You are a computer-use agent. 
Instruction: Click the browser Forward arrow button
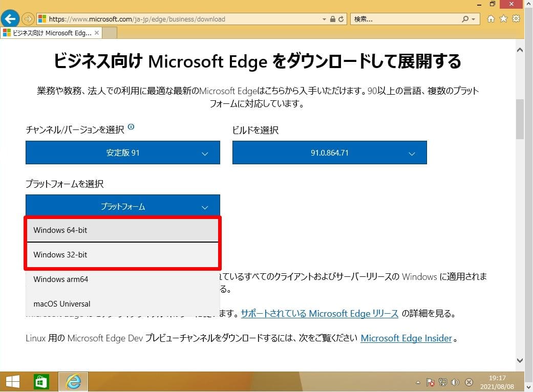(28, 19)
